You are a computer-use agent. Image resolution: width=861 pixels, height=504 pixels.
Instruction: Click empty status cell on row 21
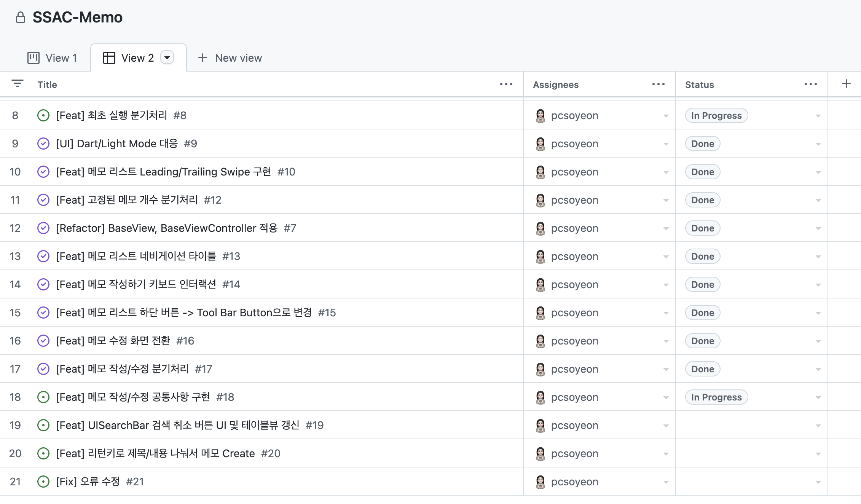(751, 482)
